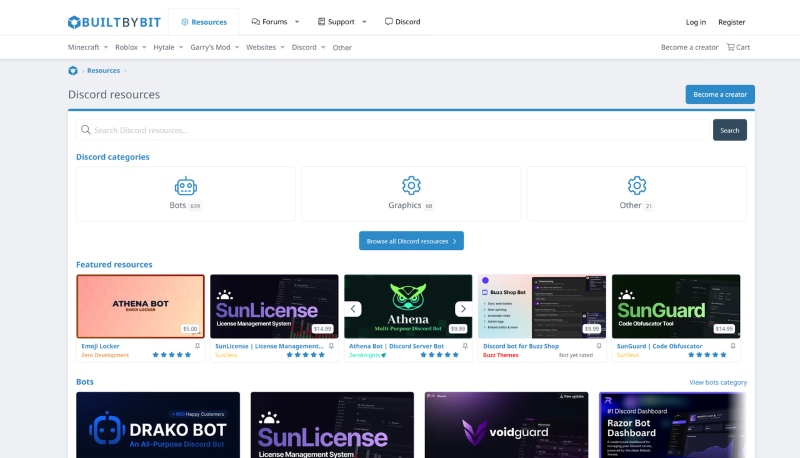Click the Log in link
This screenshot has width=800, height=458.
coord(695,22)
